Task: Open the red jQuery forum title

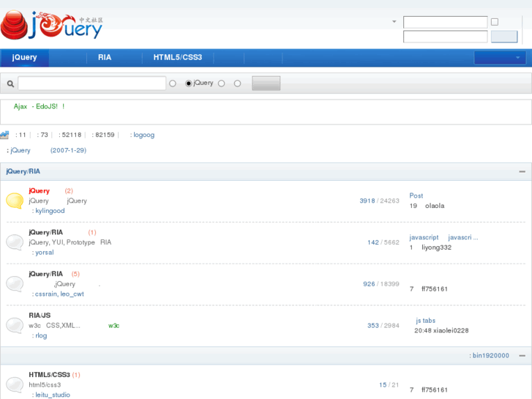Action: tap(39, 191)
